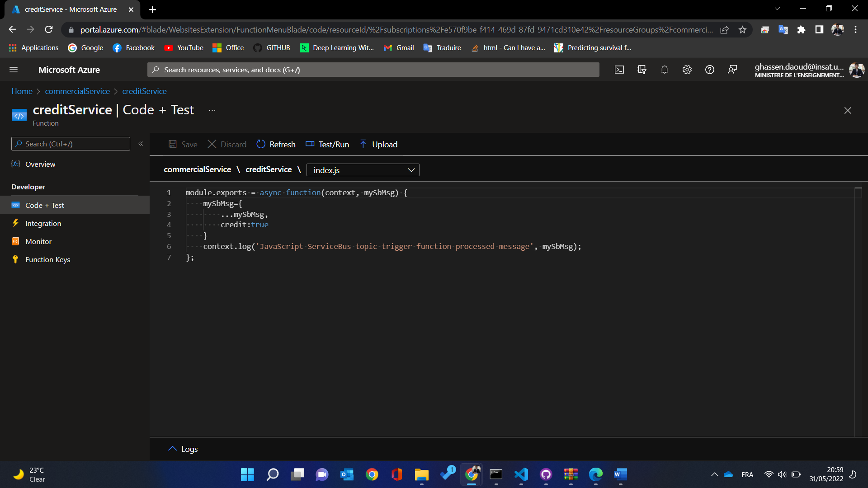
Task: Click 'credit:true' on code line 4
Action: point(245,225)
